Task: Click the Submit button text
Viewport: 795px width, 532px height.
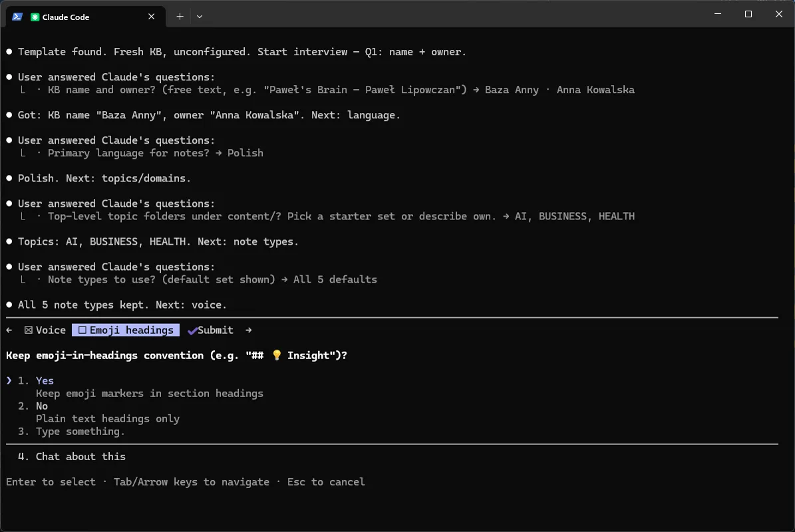Action: [x=216, y=331]
